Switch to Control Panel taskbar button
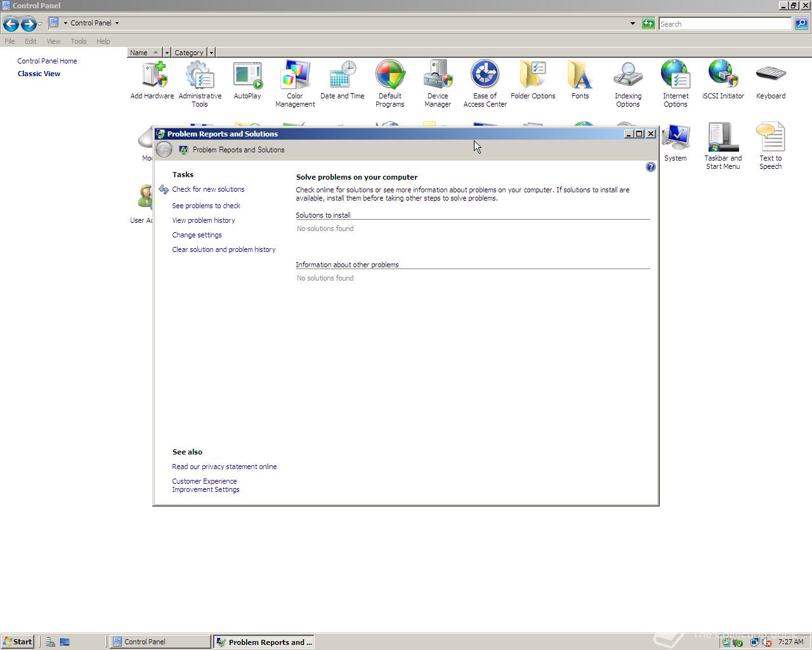 tap(160, 642)
